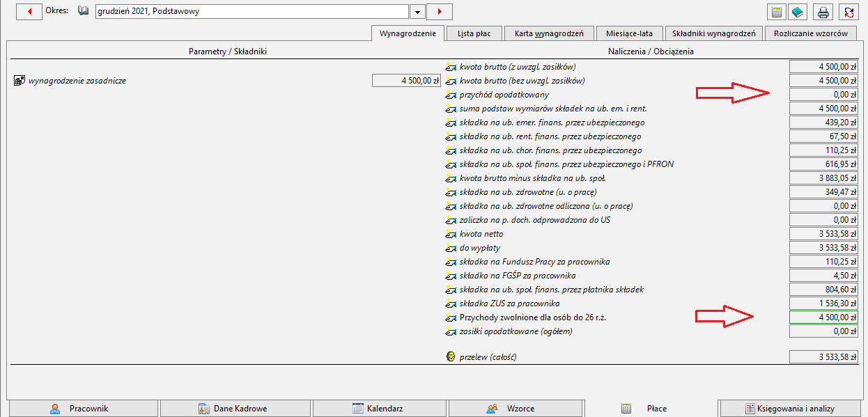Expand the Okres period dropdown
The width and height of the screenshot is (868, 417).
[417, 12]
